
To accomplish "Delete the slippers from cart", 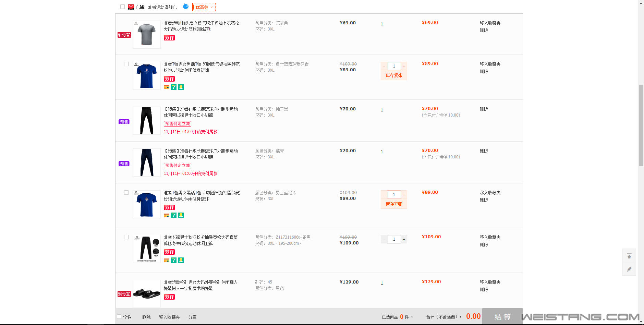I will (x=484, y=289).
